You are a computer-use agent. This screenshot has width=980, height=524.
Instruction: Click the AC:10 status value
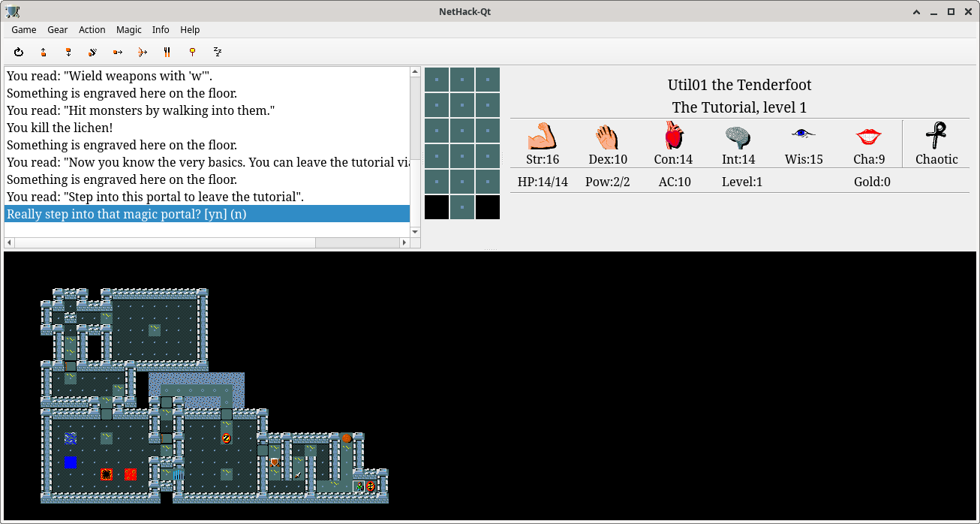(674, 182)
